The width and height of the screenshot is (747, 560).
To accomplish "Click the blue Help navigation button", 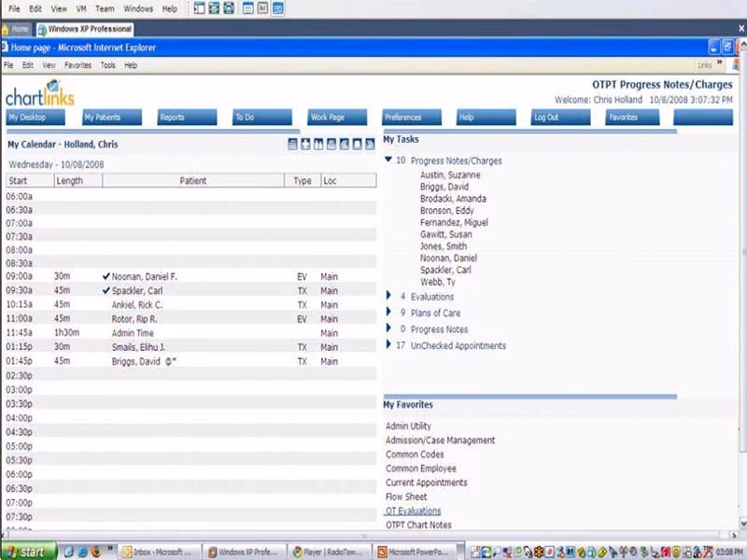I will (x=486, y=118).
